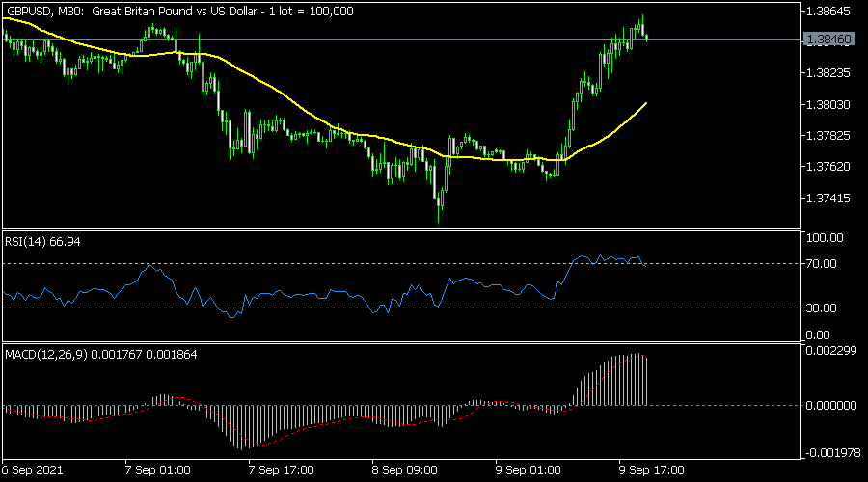Click the 8 Sep 09:00 time label

pos(405,470)
